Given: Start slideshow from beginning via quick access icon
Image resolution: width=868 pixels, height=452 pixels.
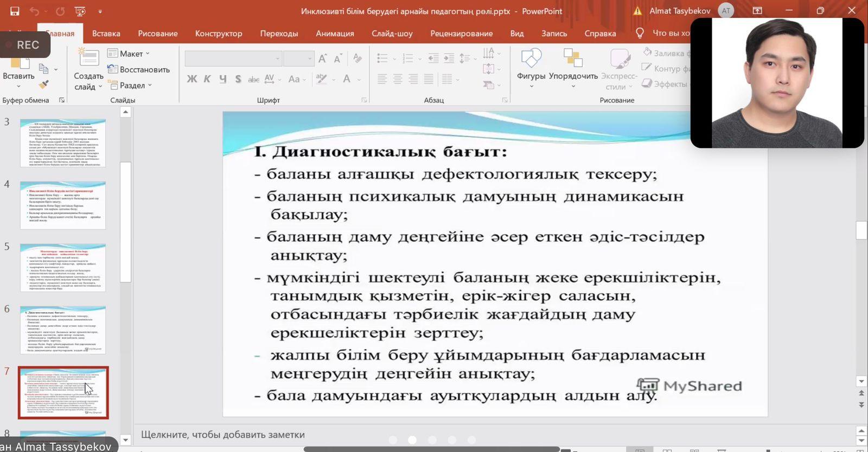Looking at the screenshot, I should 80,11.
